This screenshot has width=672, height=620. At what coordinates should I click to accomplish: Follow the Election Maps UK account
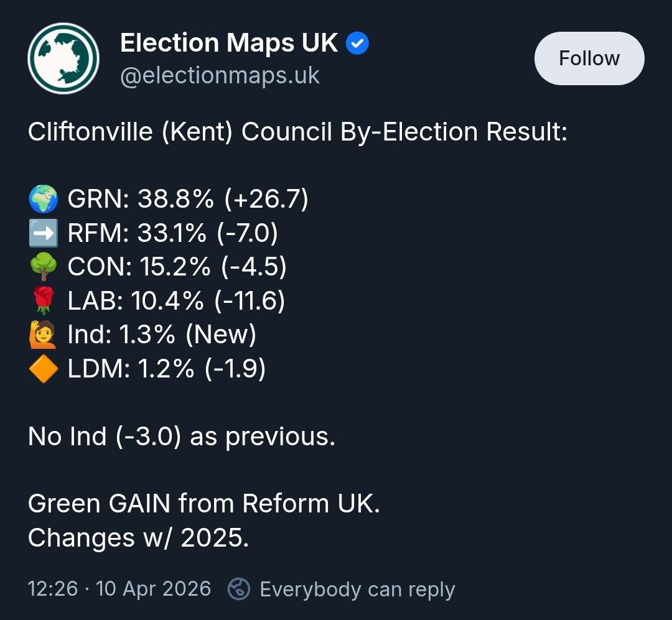tap(589, 58)
